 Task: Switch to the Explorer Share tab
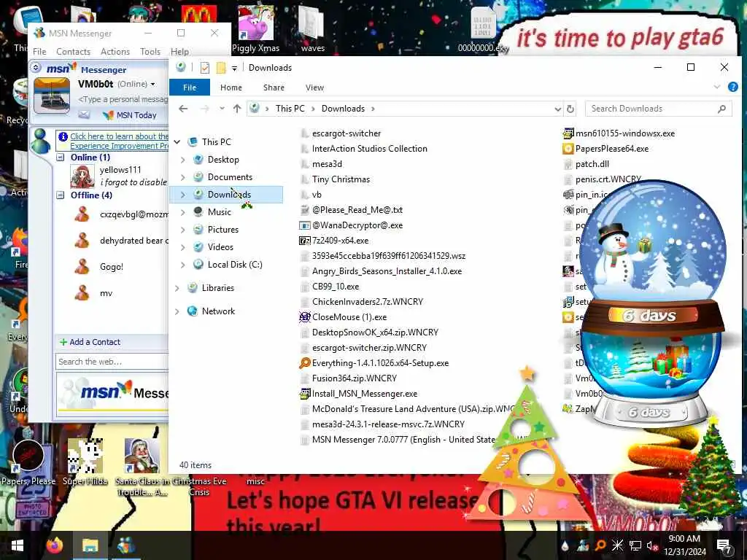coord(274,87)
